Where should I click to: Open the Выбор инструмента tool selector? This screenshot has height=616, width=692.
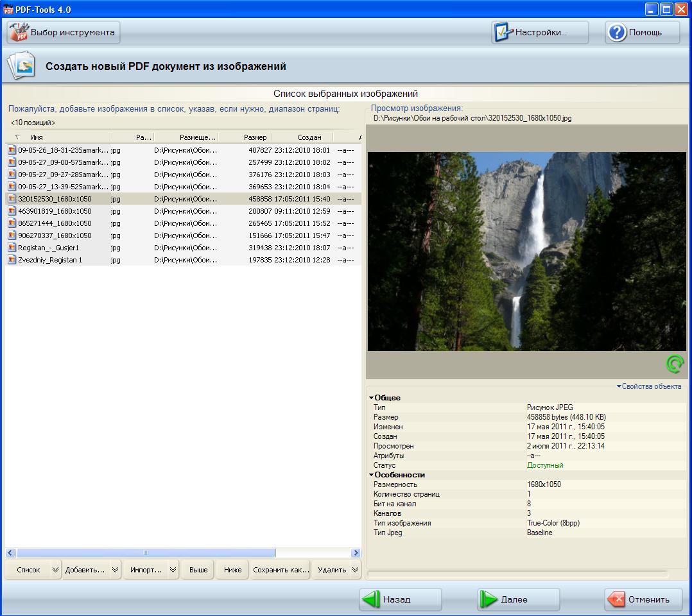pyautogui.click(x=63, y=32)
